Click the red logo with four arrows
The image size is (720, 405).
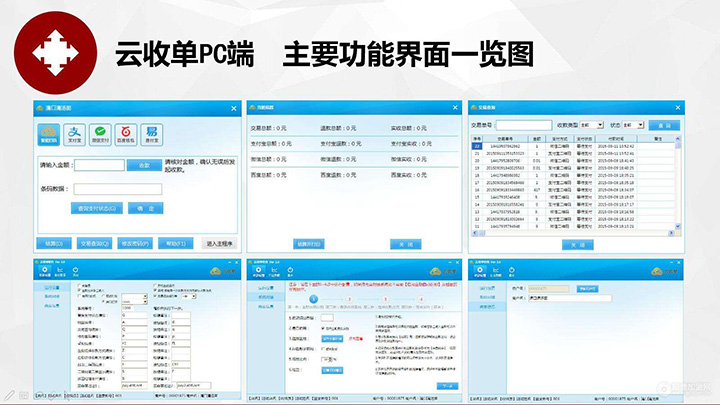(x=49, y=49)
